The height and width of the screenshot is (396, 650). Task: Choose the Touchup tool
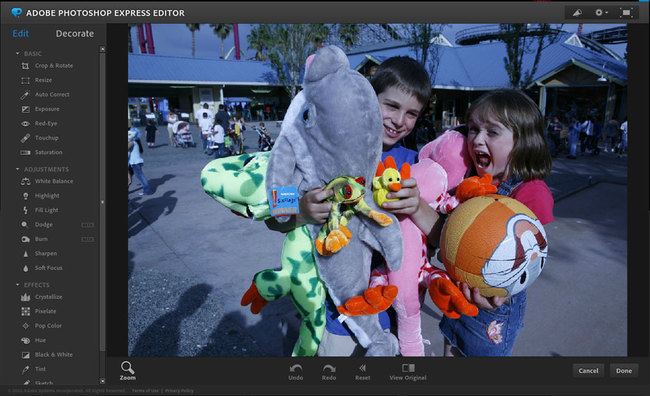[x=39, y=138]
